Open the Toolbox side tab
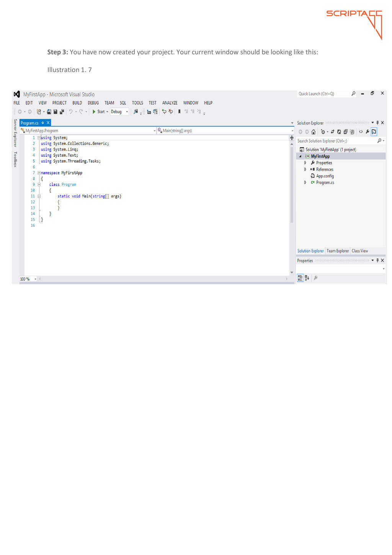Image resolution: width=392 pixels, height=555 pixels. pyautogui.click(x=15, y=159)
